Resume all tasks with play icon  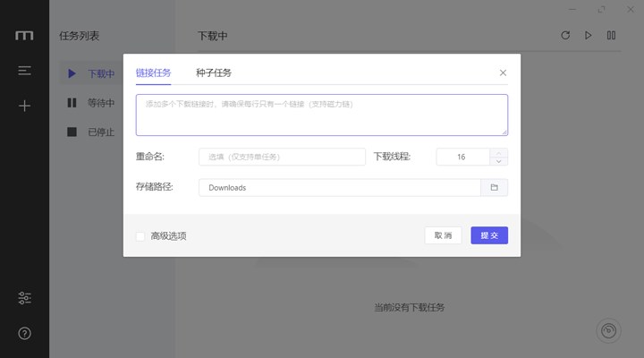pos(589,35)
